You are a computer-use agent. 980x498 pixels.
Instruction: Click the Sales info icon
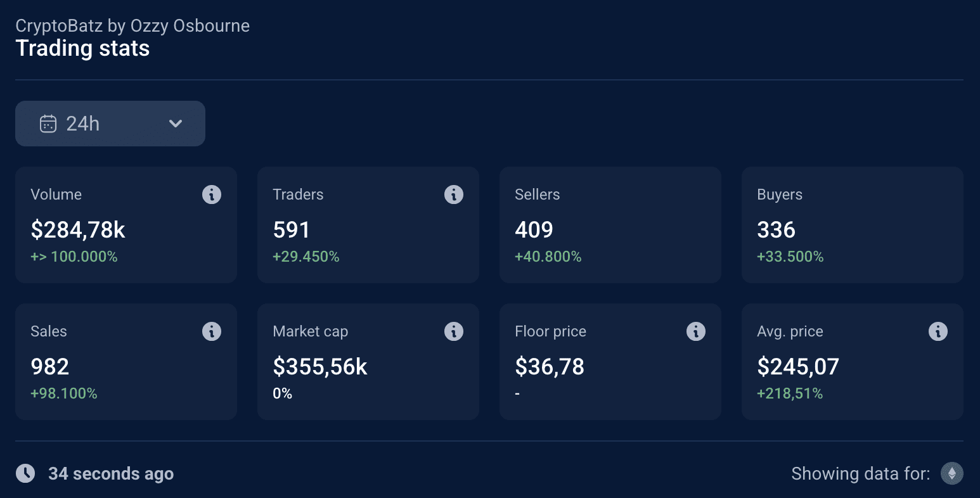point(212,331)
